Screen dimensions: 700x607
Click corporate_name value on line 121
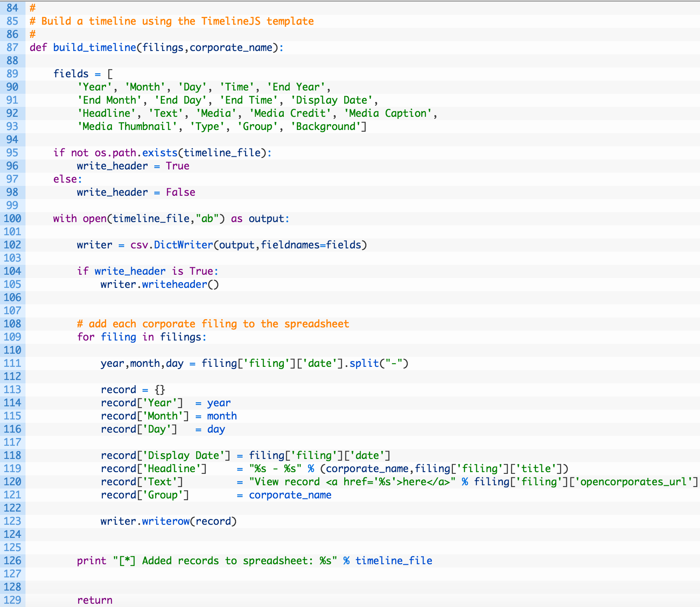click(290, 495)
